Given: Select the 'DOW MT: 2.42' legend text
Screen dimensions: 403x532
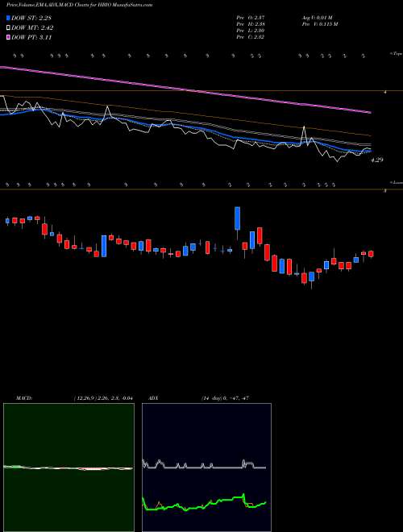Looking at the screenshot, I should (32, 28).
